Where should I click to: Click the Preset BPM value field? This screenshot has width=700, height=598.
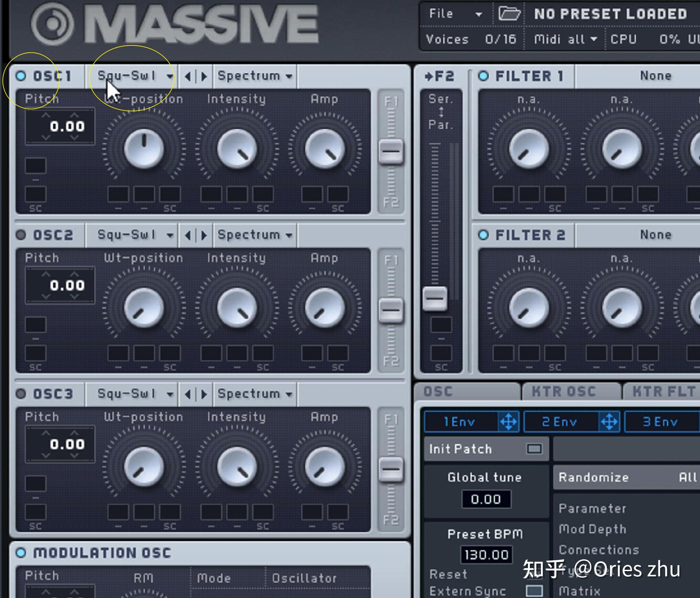pos(486,554)
